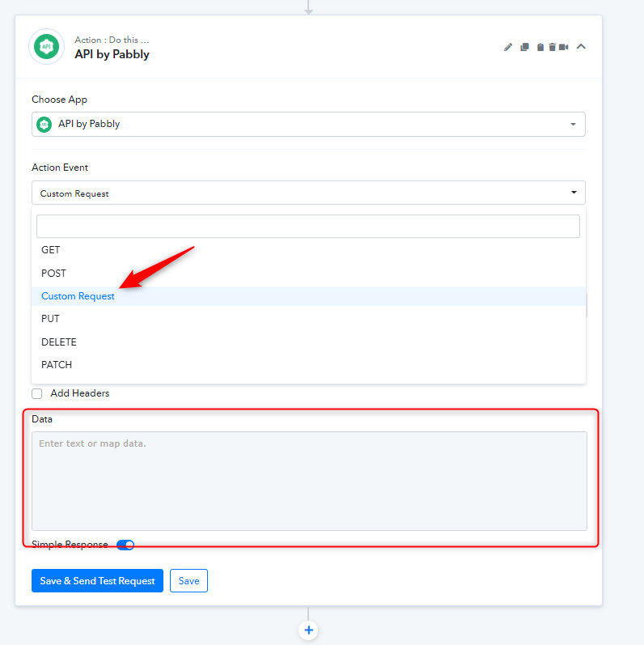Click Save & Send Test Request button
The width and height of the screenshot is (644, 645).
[97, 581]
